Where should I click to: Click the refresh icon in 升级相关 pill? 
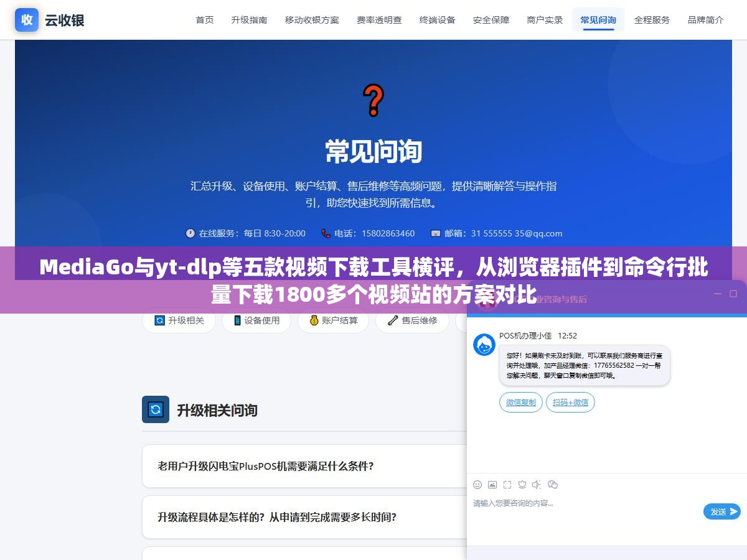[x=160, y=320]
